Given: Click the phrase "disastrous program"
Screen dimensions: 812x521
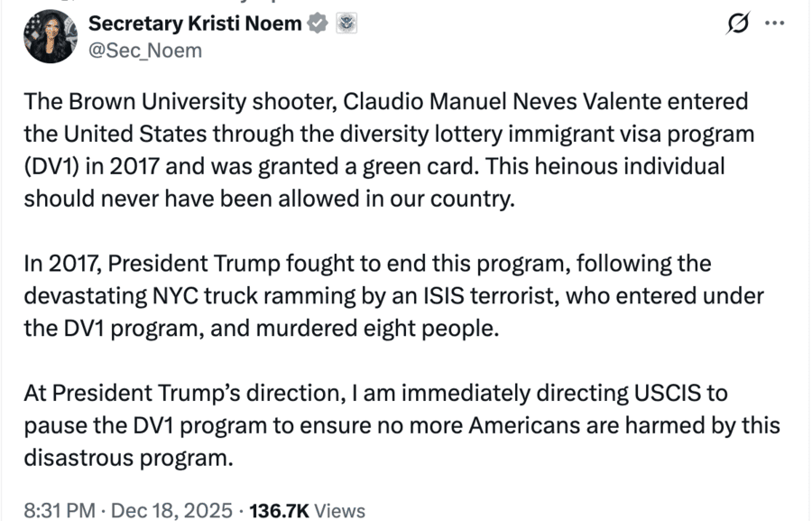Looking at the screenshot, I should [x=127, y=458].
